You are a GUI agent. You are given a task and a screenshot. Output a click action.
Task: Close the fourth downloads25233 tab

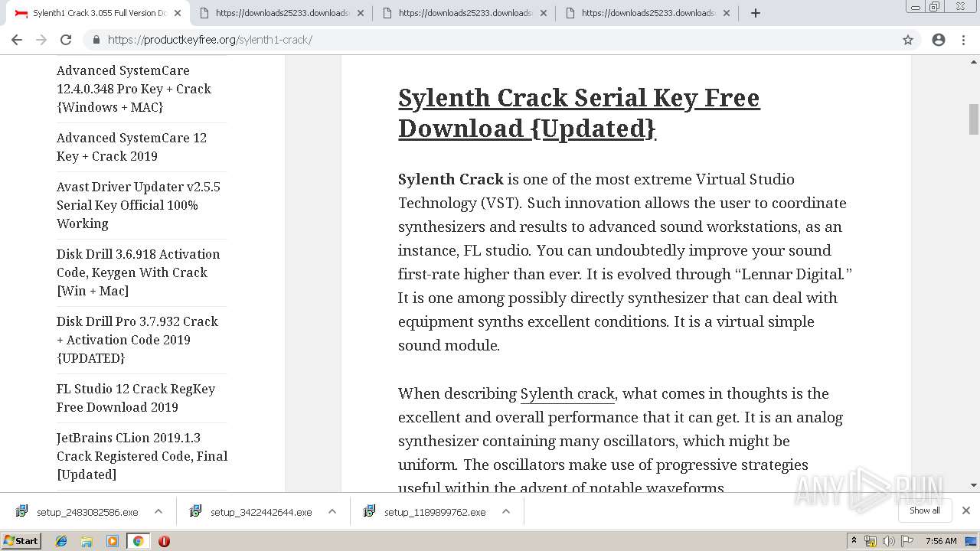727,13
